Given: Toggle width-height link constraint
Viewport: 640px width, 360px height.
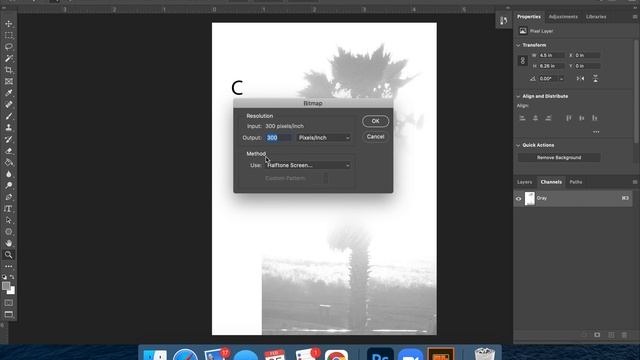Looking at the screenshot, I should coord(522,60).
